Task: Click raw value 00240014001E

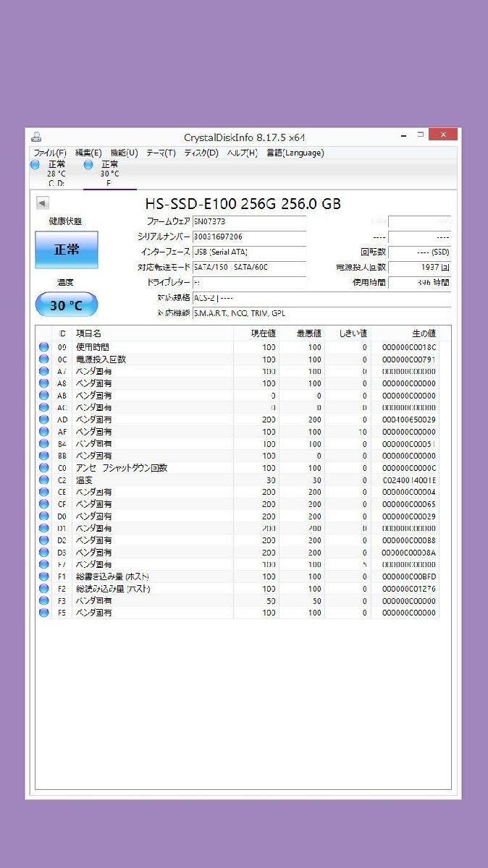Action: (x=409, y=480)
